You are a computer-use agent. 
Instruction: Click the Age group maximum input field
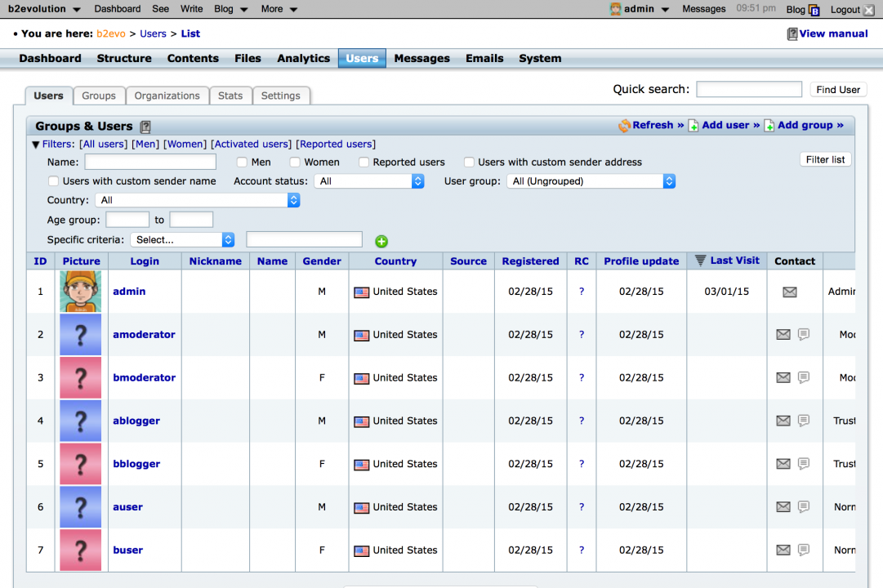point(191,220)
